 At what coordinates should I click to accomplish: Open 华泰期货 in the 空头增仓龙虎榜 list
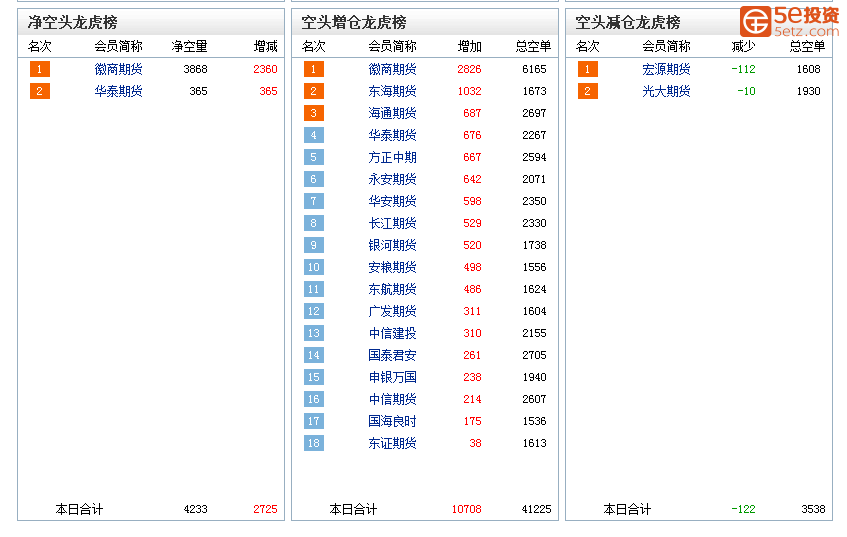point(392,135)
